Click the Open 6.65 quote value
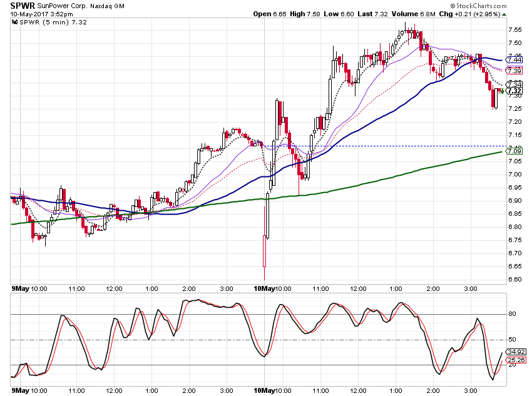 click(270, 14)
